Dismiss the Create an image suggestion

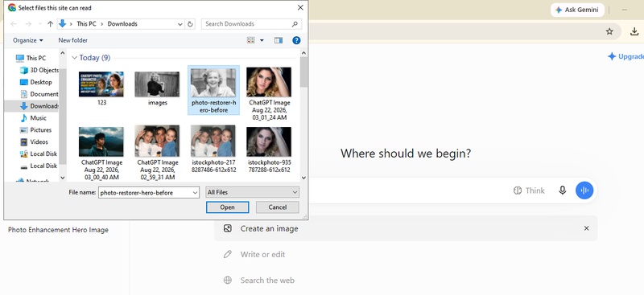click(x=587, y=228)
